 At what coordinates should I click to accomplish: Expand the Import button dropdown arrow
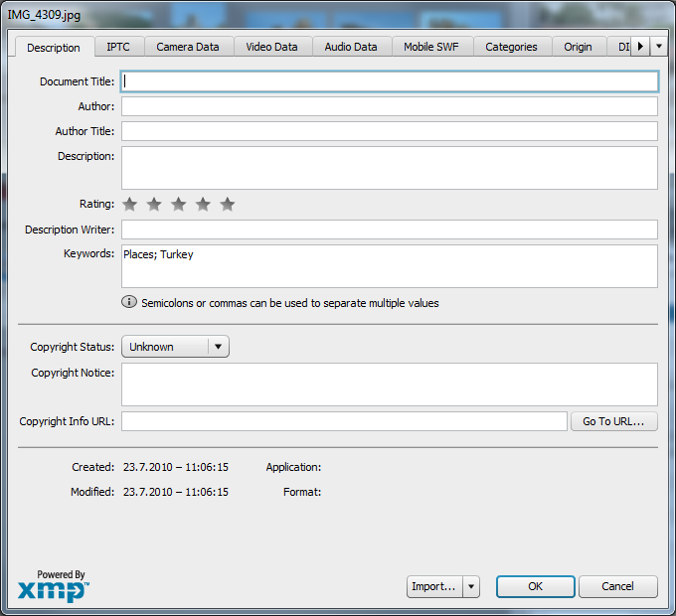point(471,587)
